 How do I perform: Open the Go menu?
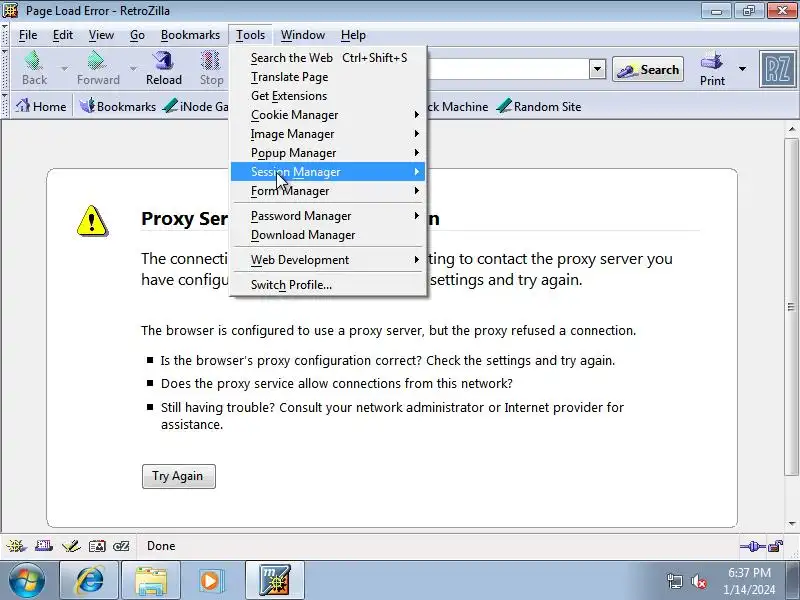(137, 35)
